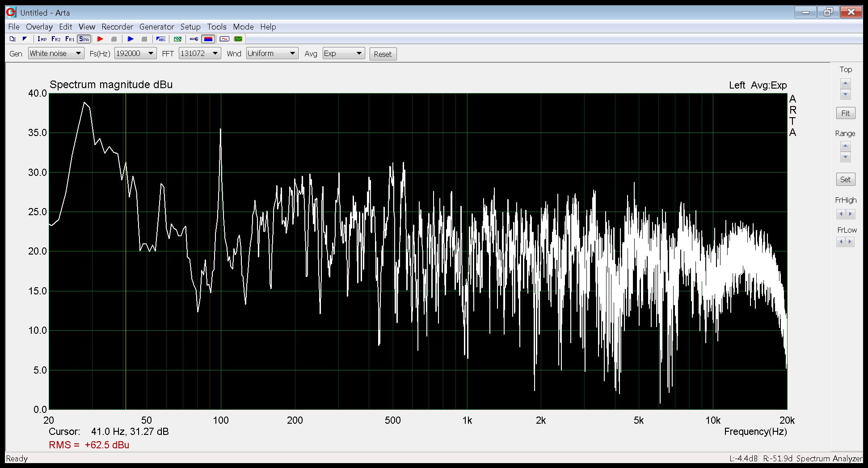Click the Reset averaging button
This screenshot has height=468, width=868.
(x=383, y=54)
